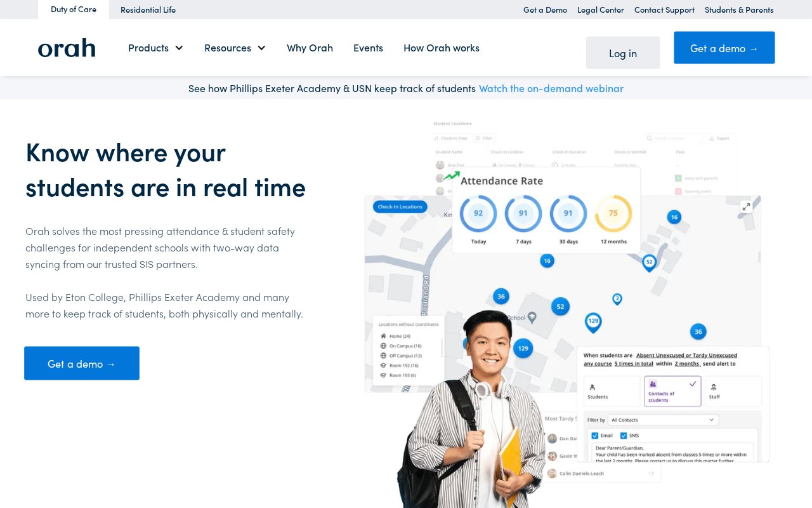Click the globe icon beside Off Campus (12)
This screenshot has width=812, height=508.
tap(383, 356)
